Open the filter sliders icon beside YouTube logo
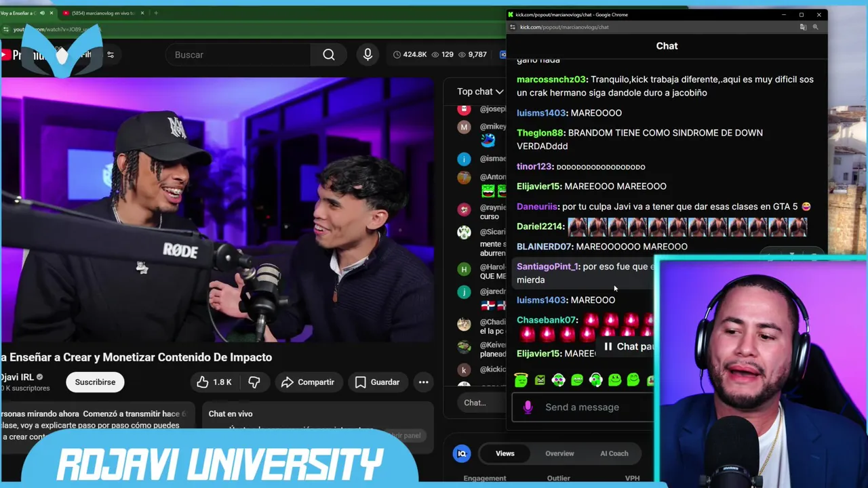 tap(111, 55)
